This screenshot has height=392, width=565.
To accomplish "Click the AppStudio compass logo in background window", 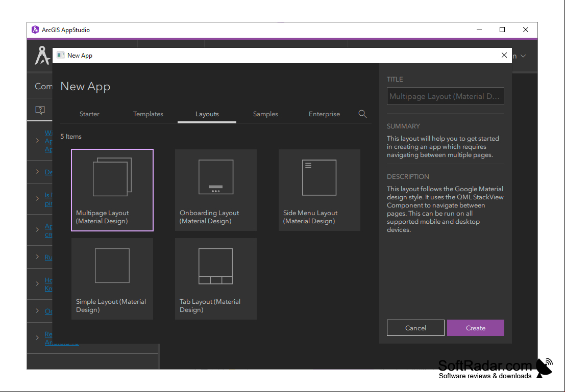I will (42, 56).
